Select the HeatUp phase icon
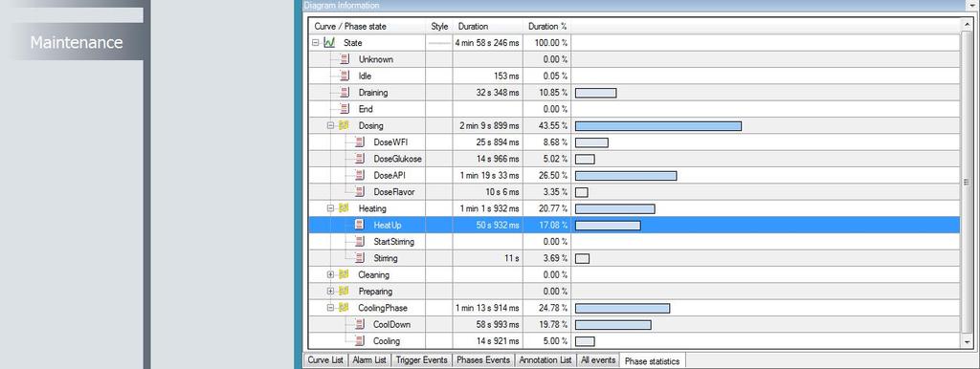980x369 pixels. coord(359,225)
